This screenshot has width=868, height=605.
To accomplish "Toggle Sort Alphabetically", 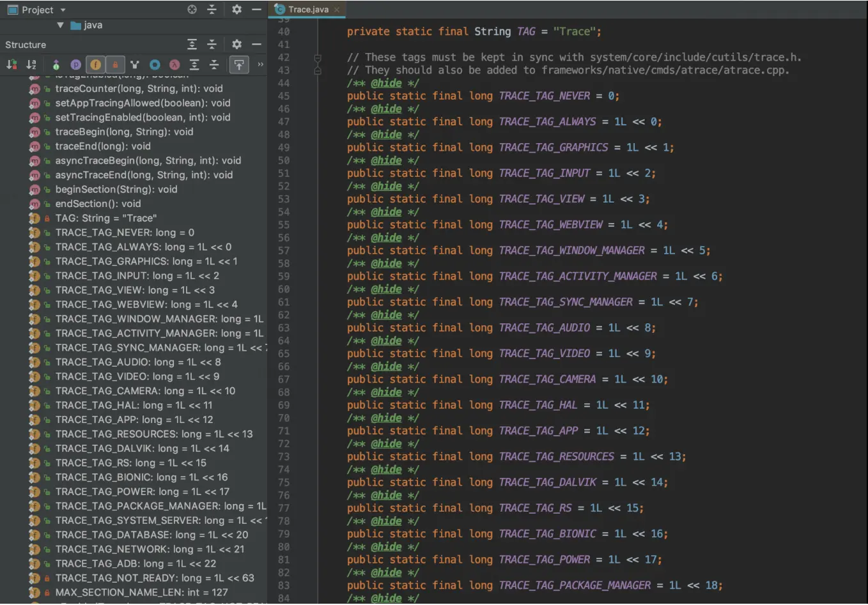I will click(x=31, y=65).
